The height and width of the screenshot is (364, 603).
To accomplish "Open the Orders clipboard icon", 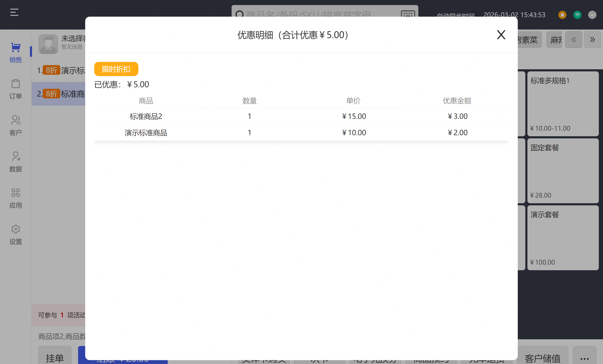I will [16, 84].
